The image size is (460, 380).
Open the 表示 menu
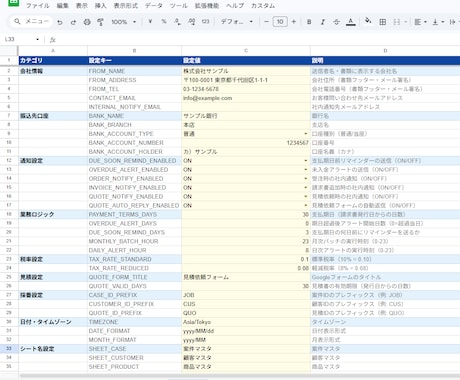[82, 6]
